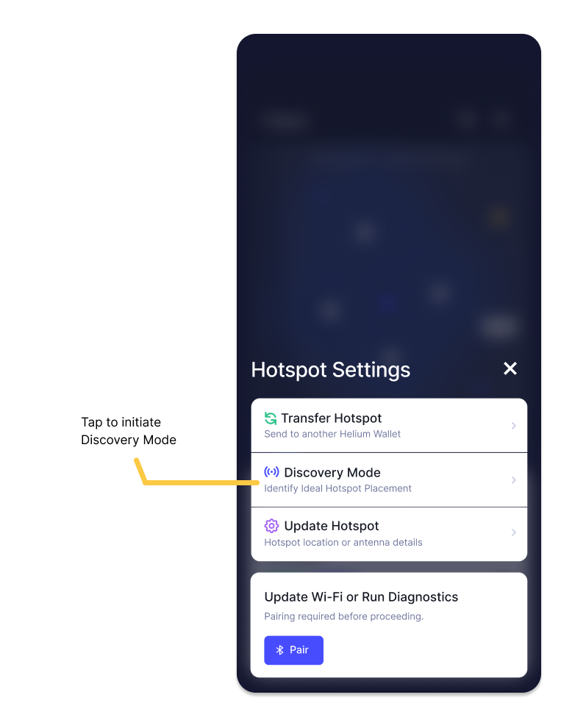Select the Transfer Hotspot menu entry
This screenshot has width=586, height=728.
tap(389, 425)
